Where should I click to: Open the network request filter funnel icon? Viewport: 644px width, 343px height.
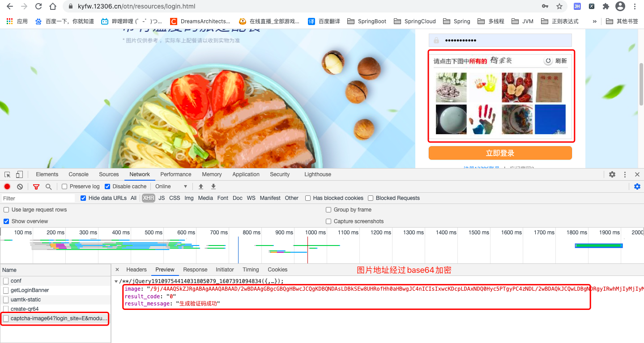(36, 186)
